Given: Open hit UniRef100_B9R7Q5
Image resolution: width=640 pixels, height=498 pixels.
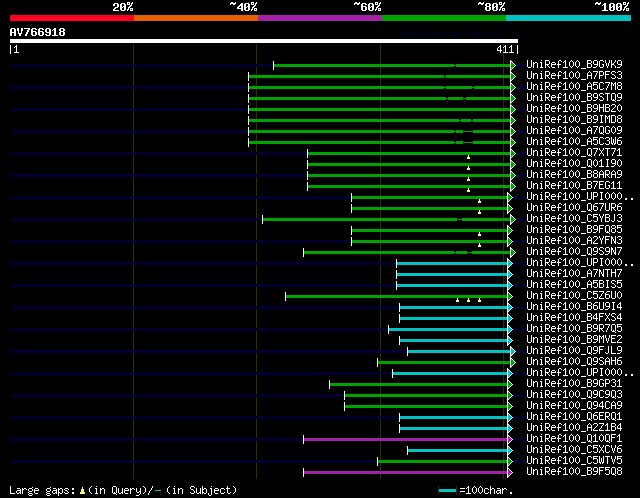Looking at the screenshot, I should coord(574,329).
